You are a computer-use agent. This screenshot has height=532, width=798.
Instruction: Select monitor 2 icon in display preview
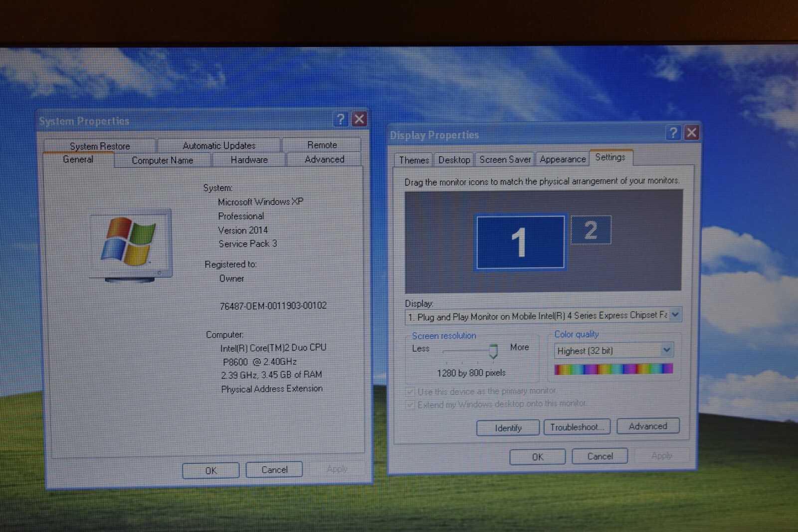click(591, 230)
